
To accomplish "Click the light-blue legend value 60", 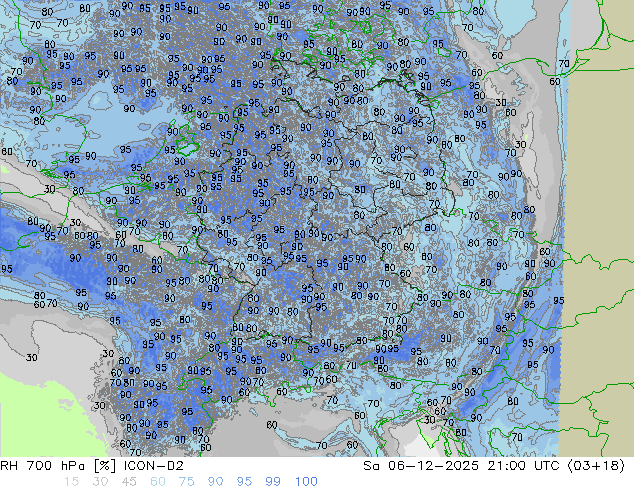I will (158, 482).
